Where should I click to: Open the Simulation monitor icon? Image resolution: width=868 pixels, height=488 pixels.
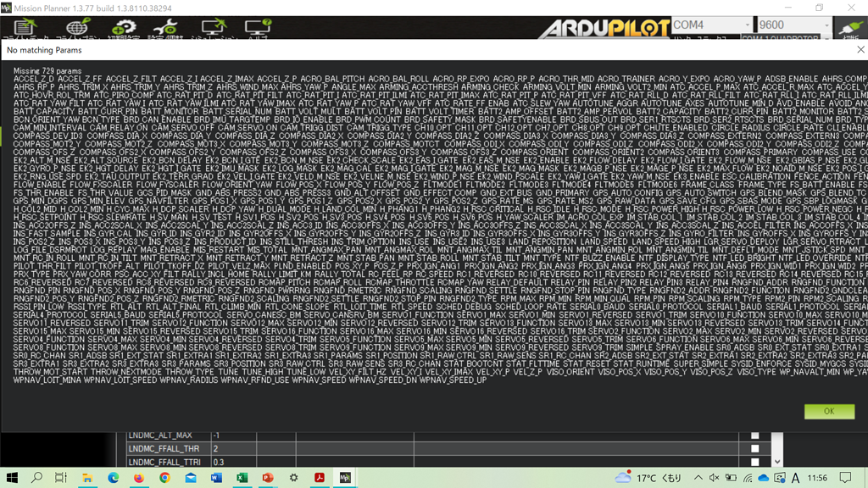213,29
